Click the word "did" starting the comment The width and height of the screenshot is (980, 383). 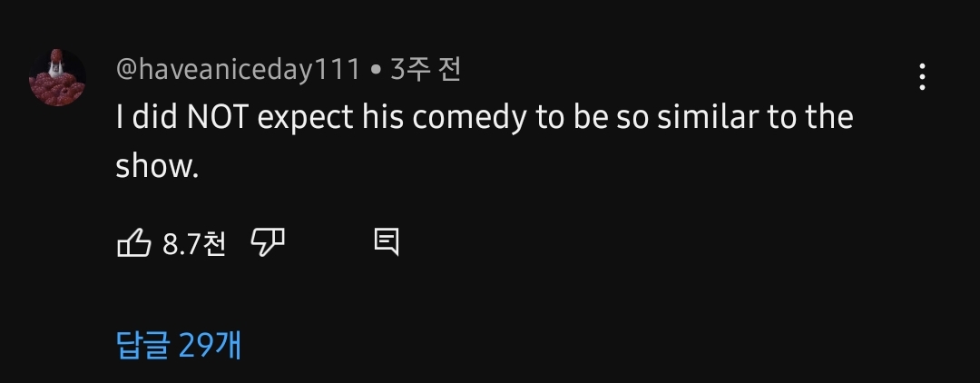coord(149,118)
